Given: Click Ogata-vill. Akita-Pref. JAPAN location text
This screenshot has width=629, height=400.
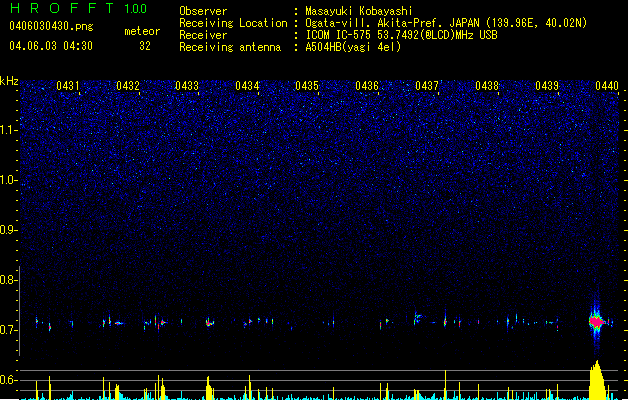Looking at the screenshot, I should coord(446,23).
